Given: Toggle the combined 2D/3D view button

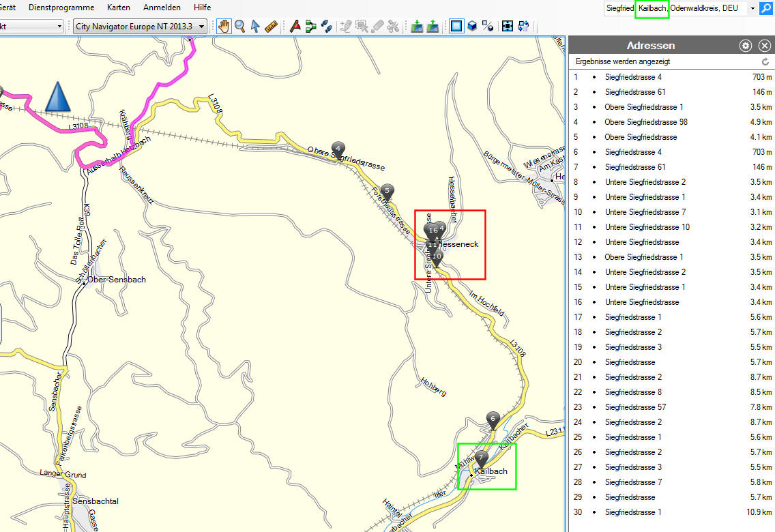Looking at the screenshot, I should (488, 27).
